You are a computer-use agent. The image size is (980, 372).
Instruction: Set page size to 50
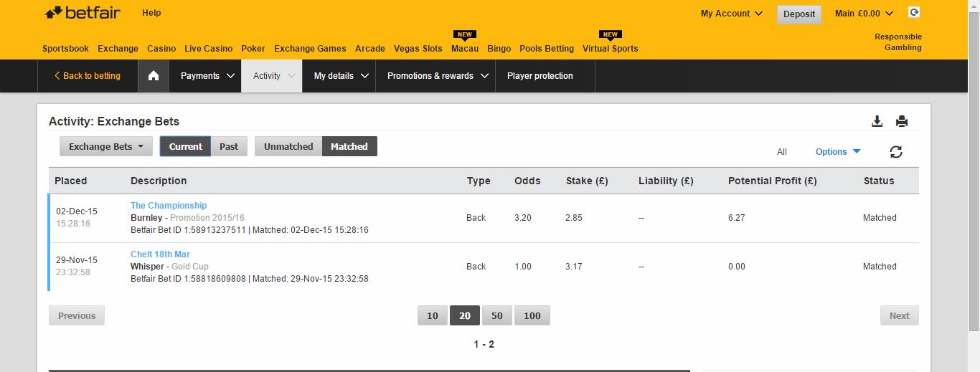pos(496,315)
